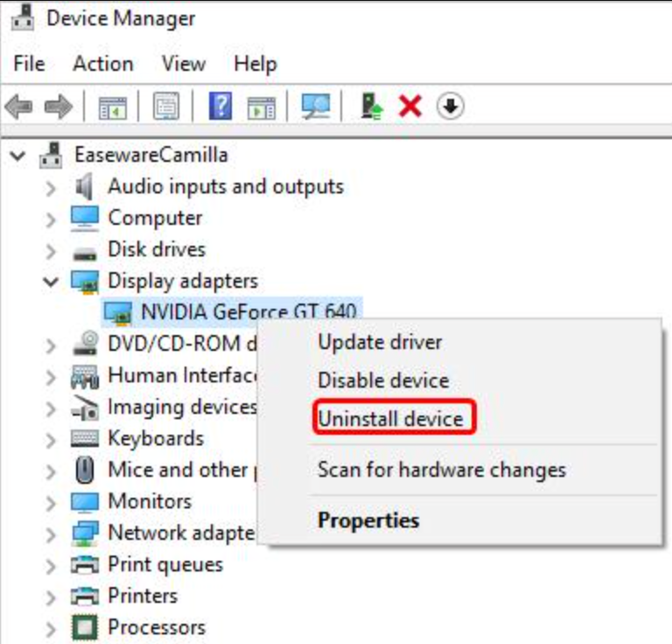The height and width of the screenshot is (644, 672).
Task: Click the Display adapters category icon
Action: [85, 282]
